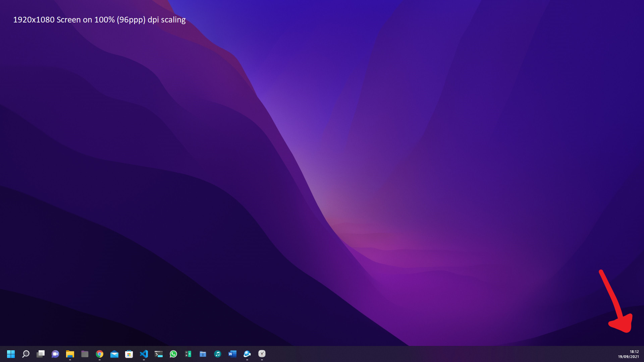Open the Calculator app
Screen dimensions: 644x362
(188, 354)
